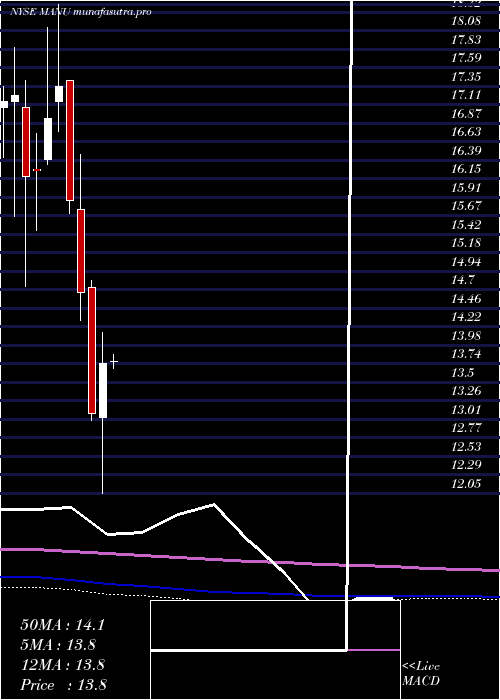Click the 13.98 price axis label
The width and height of the screenshot is (500, 700).
click(466, 335)
